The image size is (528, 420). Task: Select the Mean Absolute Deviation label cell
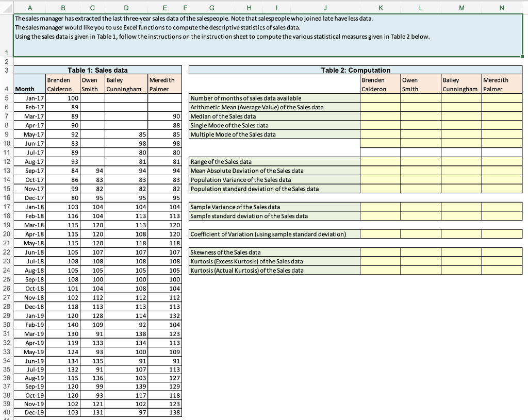pos(274,171)
